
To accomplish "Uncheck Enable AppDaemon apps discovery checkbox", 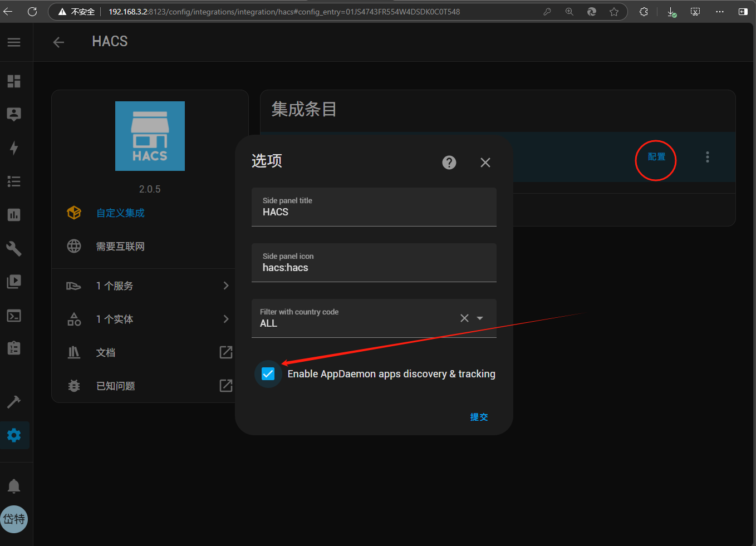I will (x=268, y=374).
